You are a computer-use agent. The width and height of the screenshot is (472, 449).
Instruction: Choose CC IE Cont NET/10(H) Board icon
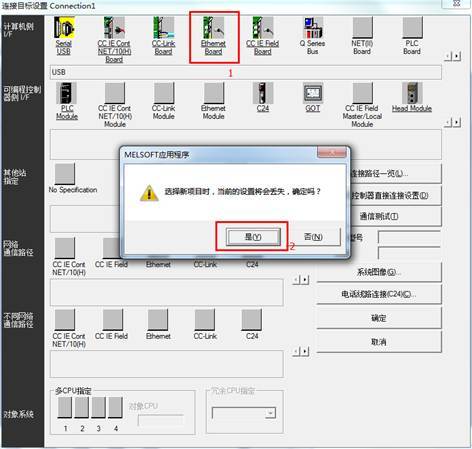pos(114,28)
